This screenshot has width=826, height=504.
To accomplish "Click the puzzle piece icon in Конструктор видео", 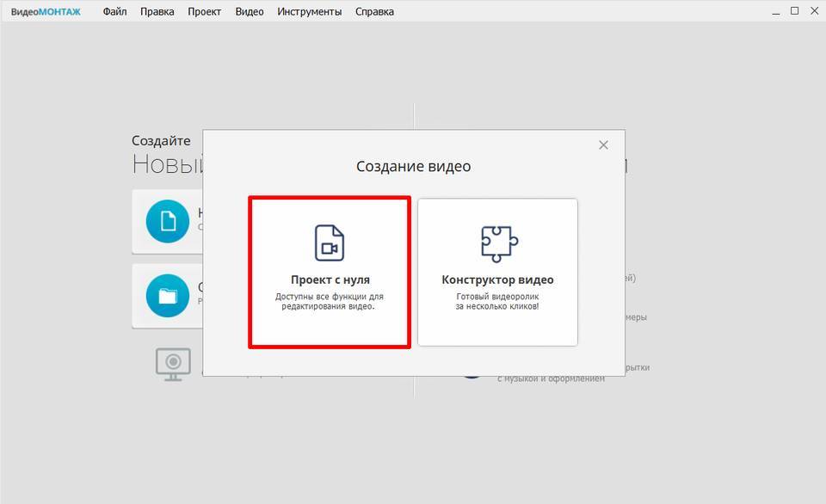I will click(497, 243).
